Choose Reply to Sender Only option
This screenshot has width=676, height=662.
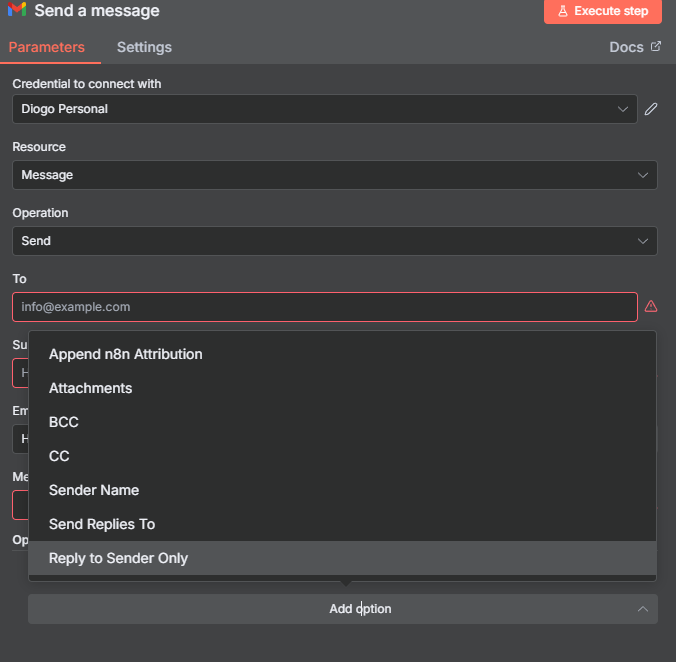(x=118, y=558)
